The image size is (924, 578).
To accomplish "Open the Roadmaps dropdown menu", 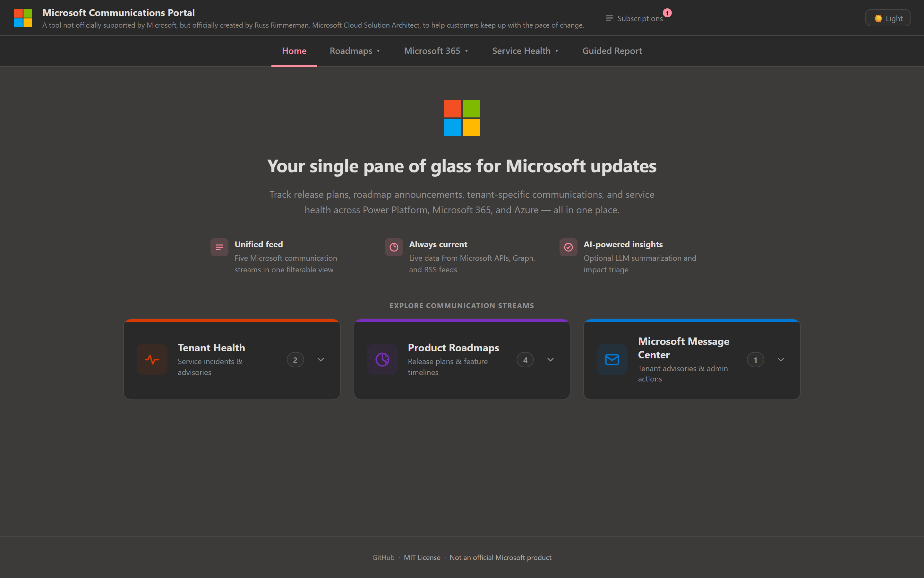I will coord(355,51).
